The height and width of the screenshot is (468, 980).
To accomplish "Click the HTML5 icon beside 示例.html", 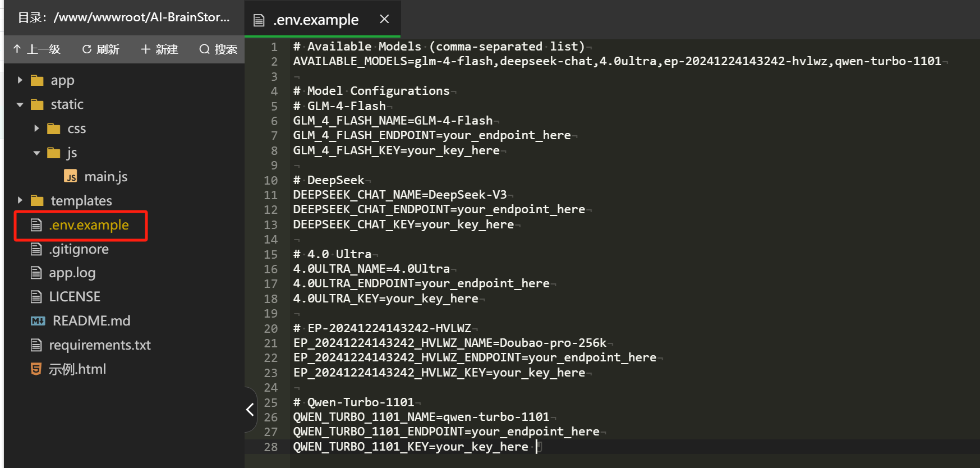I will coord(36,369).
